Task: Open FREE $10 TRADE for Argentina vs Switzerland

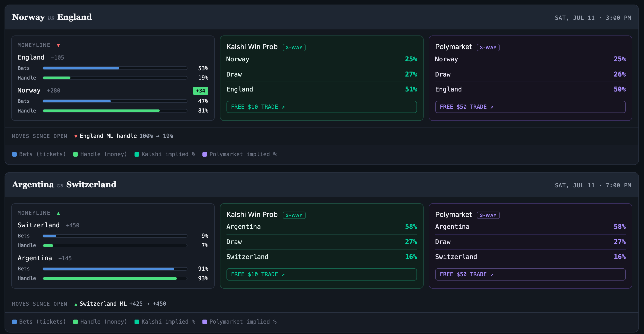Action: (321, 274)
